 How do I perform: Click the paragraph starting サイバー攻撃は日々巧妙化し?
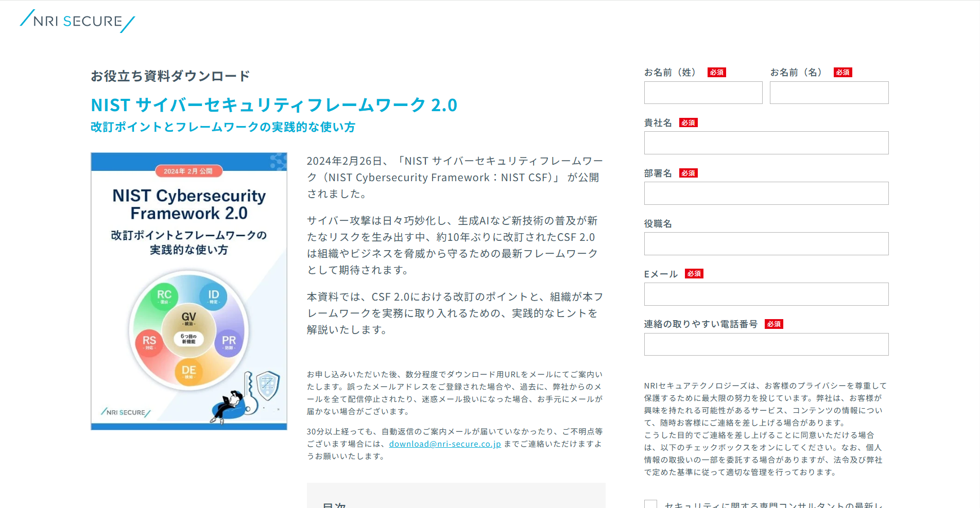pyautogui.click(x=453, y=245)
